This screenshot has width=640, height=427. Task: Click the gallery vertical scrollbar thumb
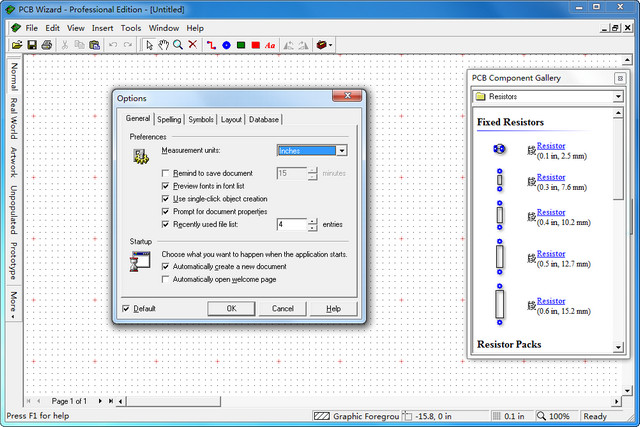point(618,159)
